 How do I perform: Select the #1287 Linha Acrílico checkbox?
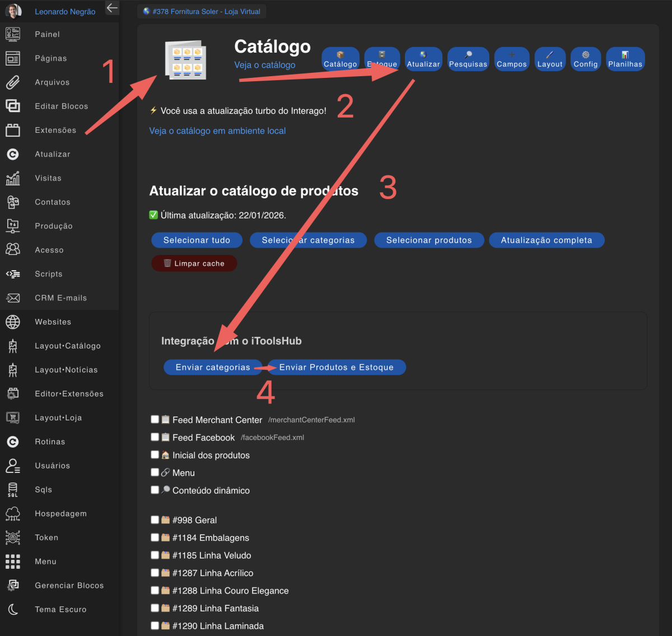point(155,573)
